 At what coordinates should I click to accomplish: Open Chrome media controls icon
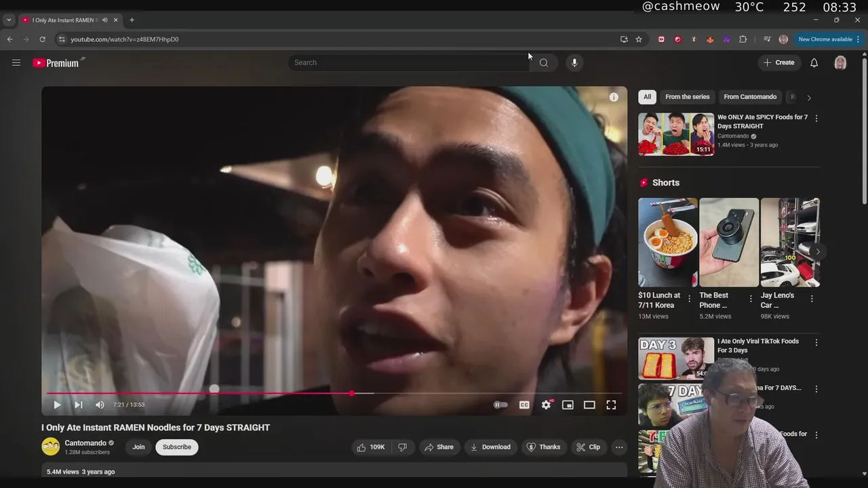coord(767,39)
